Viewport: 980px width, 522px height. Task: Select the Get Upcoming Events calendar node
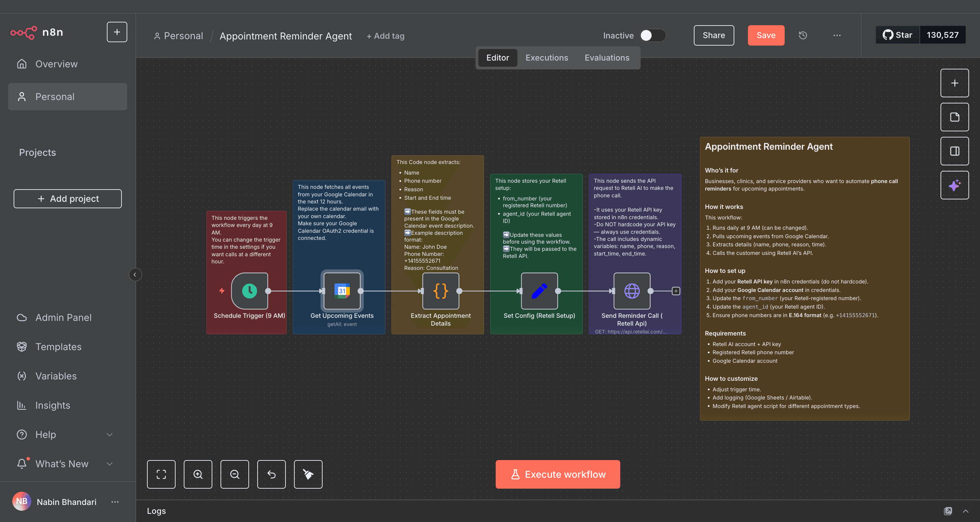[342, 291]
